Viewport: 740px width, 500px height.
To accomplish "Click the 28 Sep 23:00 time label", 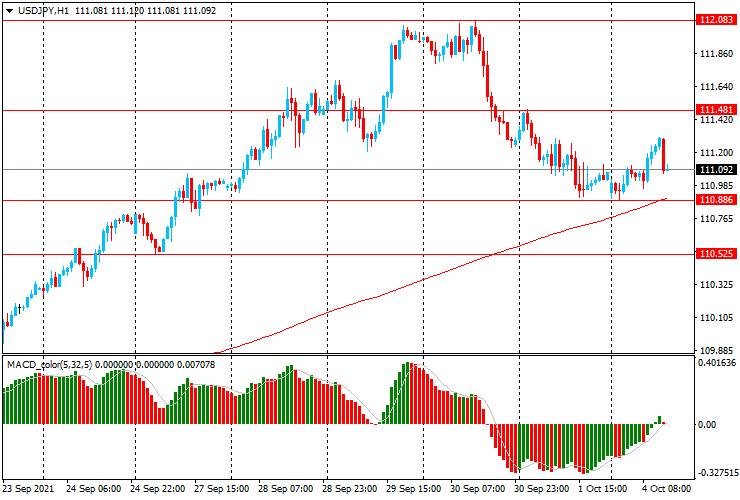I will pos(350,489).
